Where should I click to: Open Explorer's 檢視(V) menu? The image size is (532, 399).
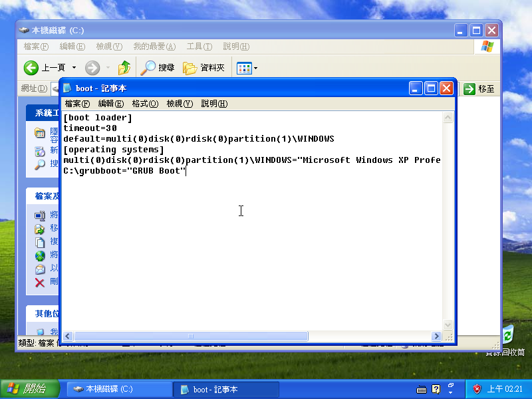(109, 47)
